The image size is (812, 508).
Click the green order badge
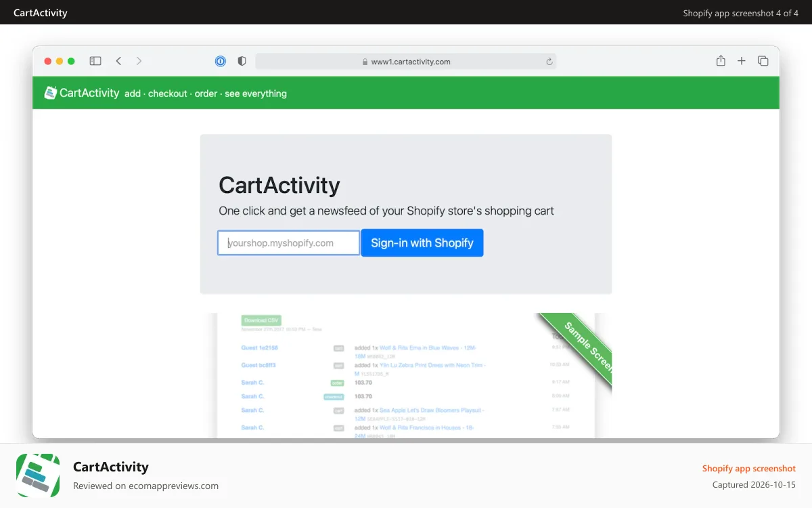click(337, 383)
